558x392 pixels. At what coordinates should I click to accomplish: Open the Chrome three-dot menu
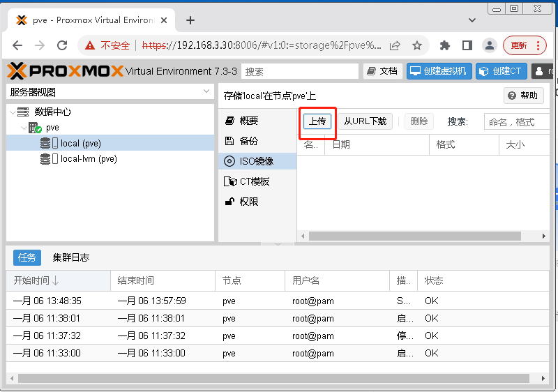pos(538,45)
